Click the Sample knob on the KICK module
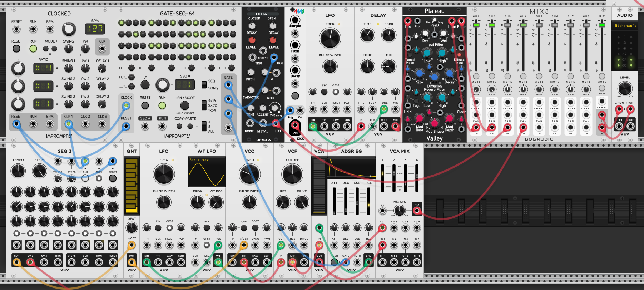The width and height of the screenshot is (644, 290). (x=295, y=19)
